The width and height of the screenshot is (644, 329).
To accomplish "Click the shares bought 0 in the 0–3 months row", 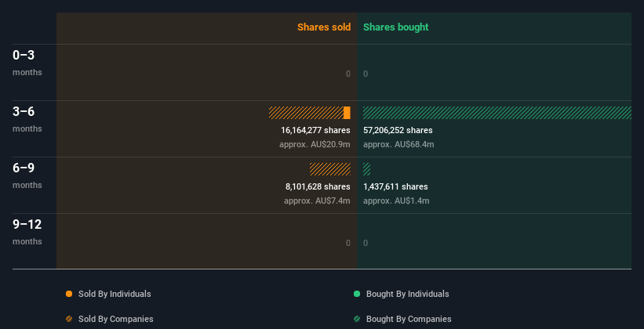I will [366, 74].
